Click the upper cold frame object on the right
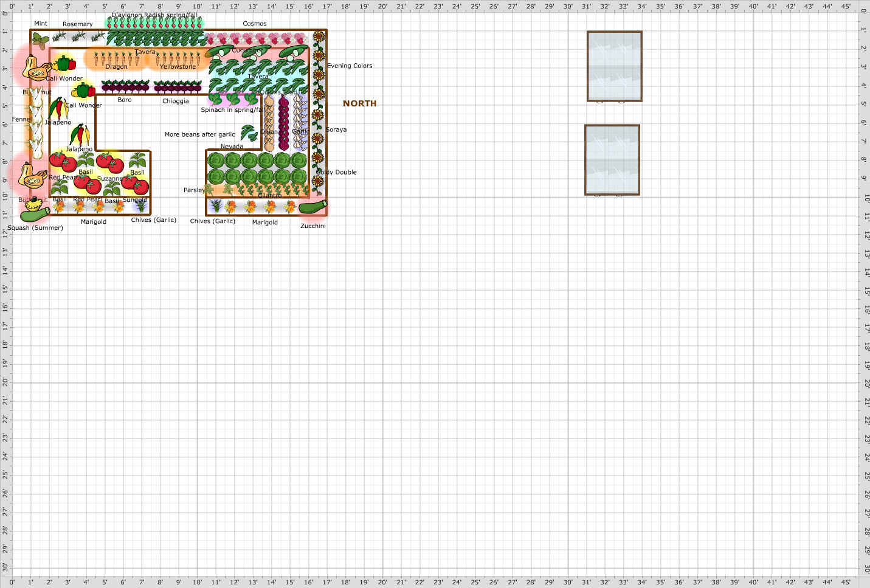The image size is (870, 588). 614,67
